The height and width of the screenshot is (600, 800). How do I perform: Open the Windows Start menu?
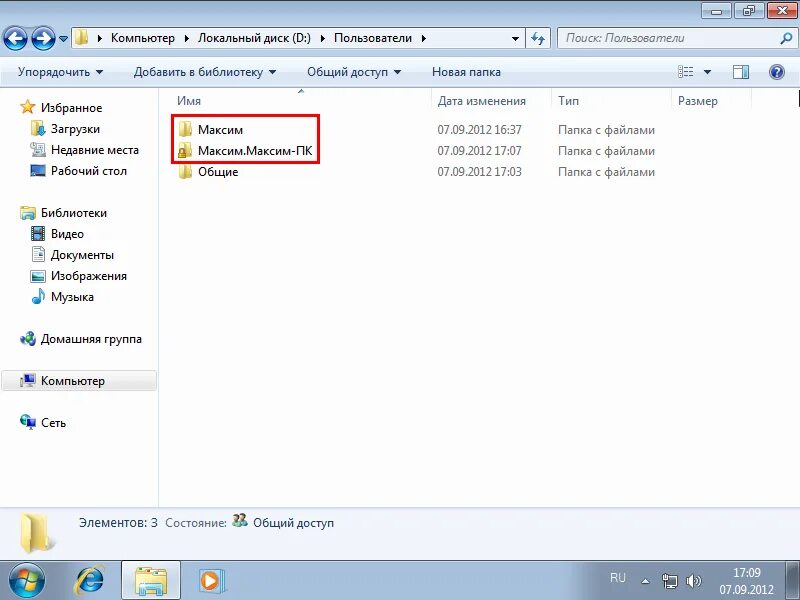[x=27, y=580]
